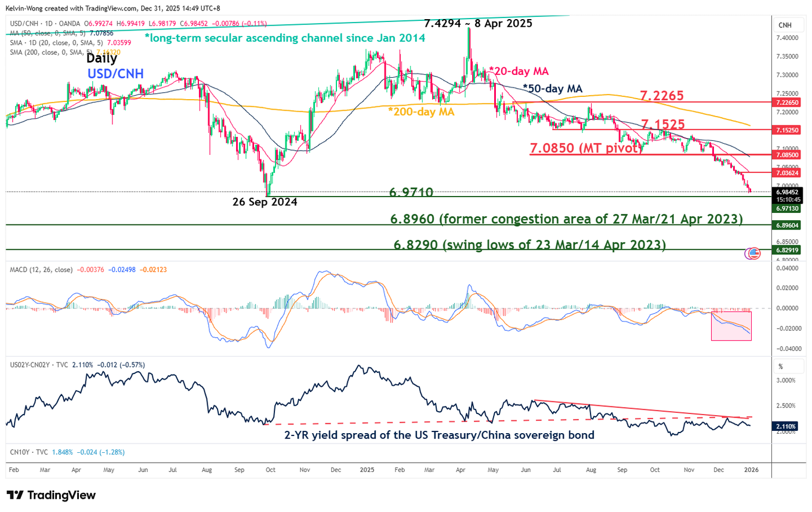Click the 7.08500 MT pivot price tag
The width and height of the screenshot is (812, 512).
787,155
